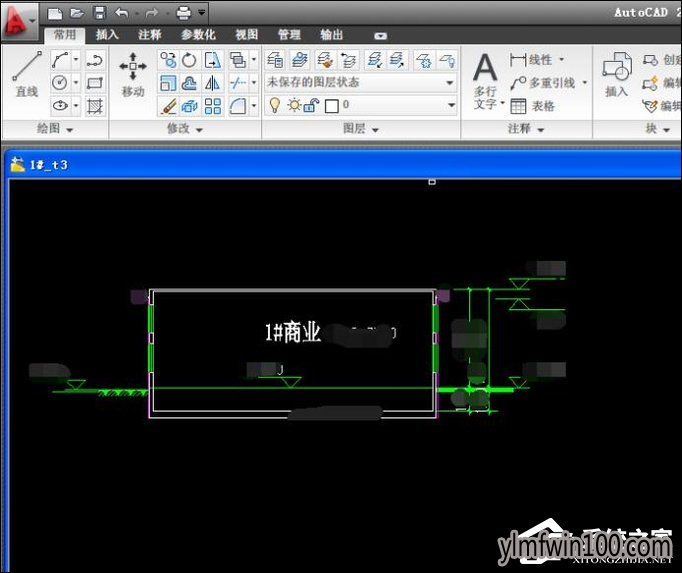Image resolution: width=682 pixels, height=573 pixels.
Task: Expand the 图层 layers panel
Action: (361, 129)
